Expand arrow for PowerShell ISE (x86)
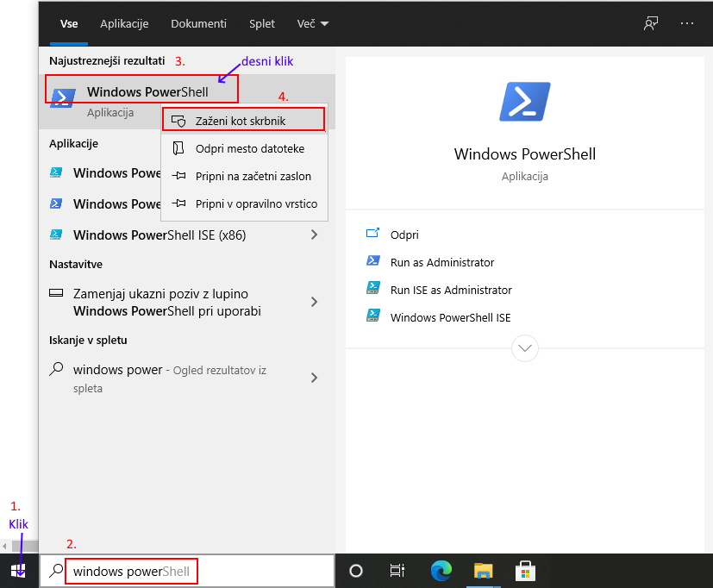 tap(314, 235)
